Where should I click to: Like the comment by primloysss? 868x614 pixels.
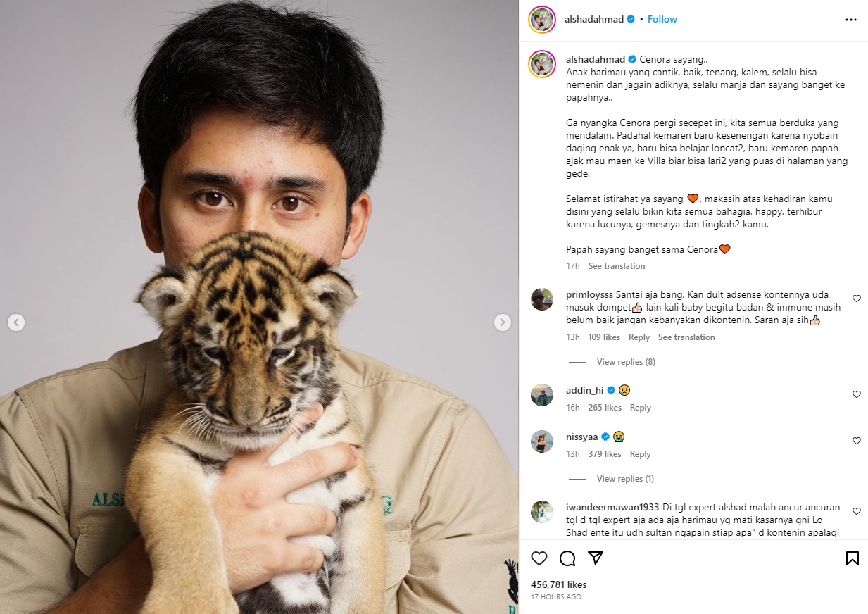click(x=857, y=299)
